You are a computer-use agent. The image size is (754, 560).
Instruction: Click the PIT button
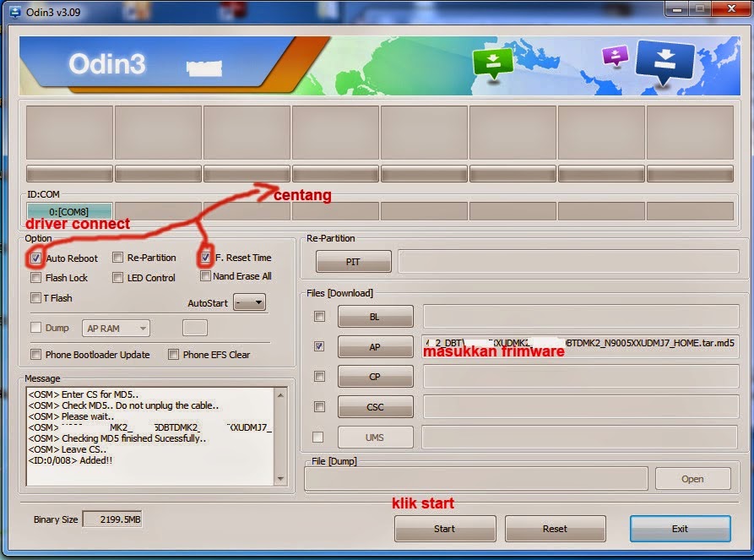[354, 261]
